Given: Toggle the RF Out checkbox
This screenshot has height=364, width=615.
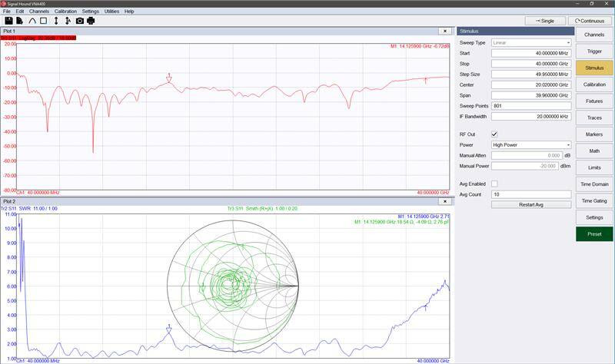Looking at the screenshot, I should tap(494, 134).
